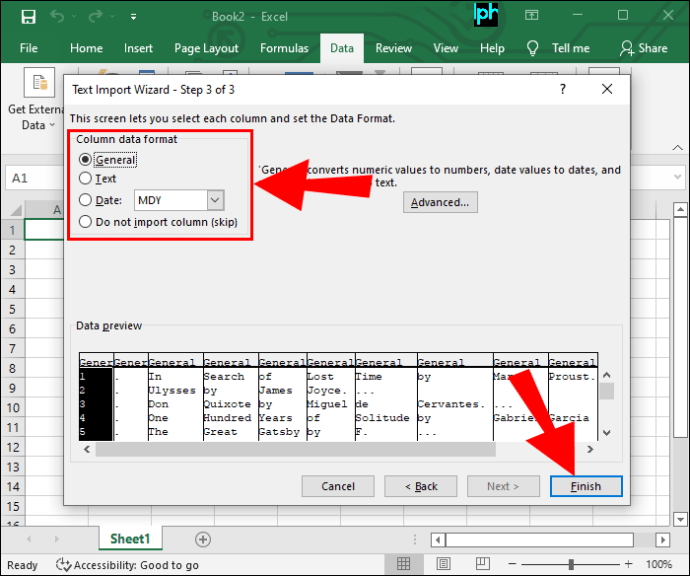Image resolution: width=690 pixels, height=576 pixels.
Task: Switch to the Insert tab
Action: click(x=138, y=48)
